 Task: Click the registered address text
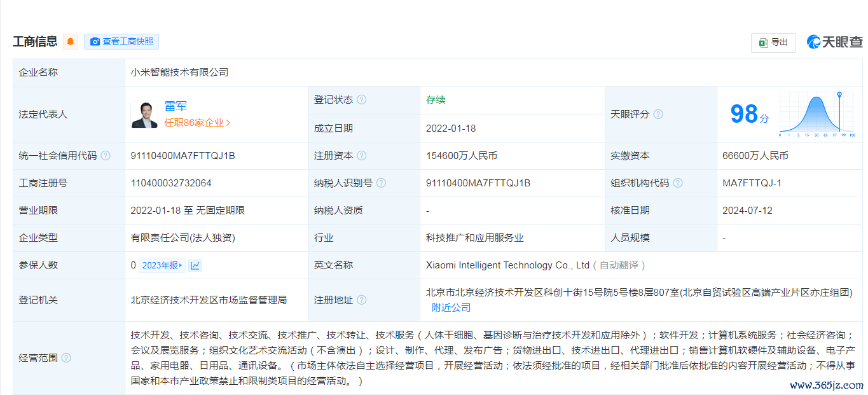(639, 293)
